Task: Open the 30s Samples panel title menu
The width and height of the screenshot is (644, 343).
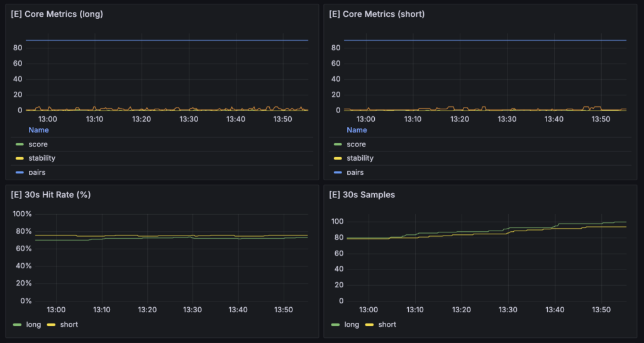Action: (x=362, y=195)
